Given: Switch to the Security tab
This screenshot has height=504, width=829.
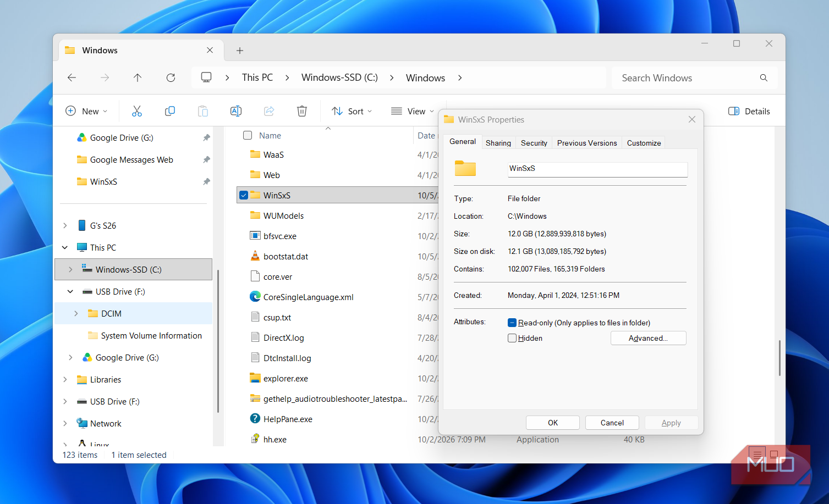Looking at the screenshot, I should pos(534,143).
